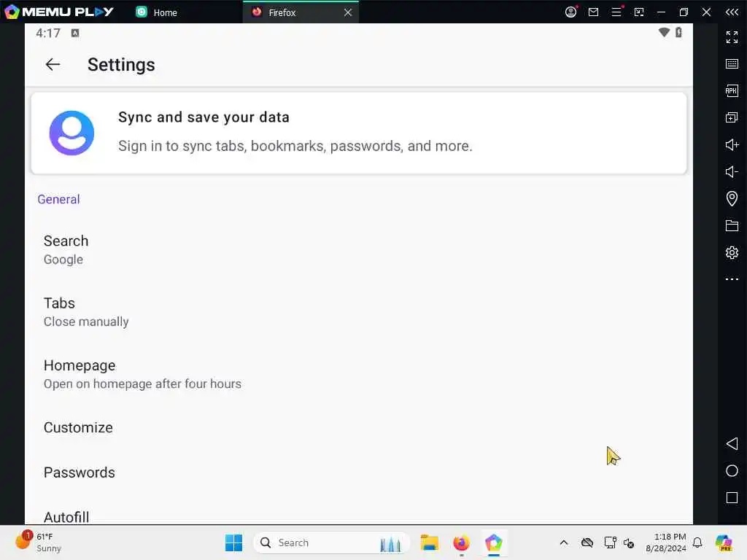Open the Customize settings
Image resolution: width=747 pixels, height=560 pixels.
pos(359,427)
